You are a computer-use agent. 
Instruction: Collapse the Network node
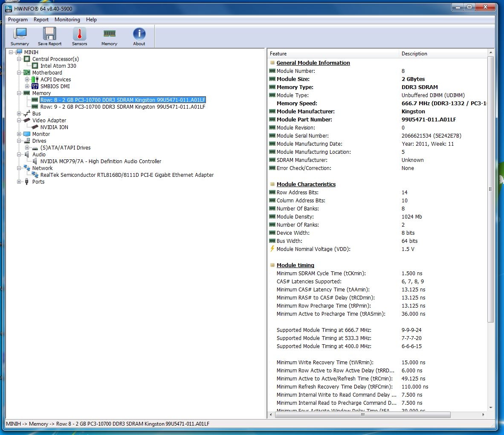pos(19,168)
